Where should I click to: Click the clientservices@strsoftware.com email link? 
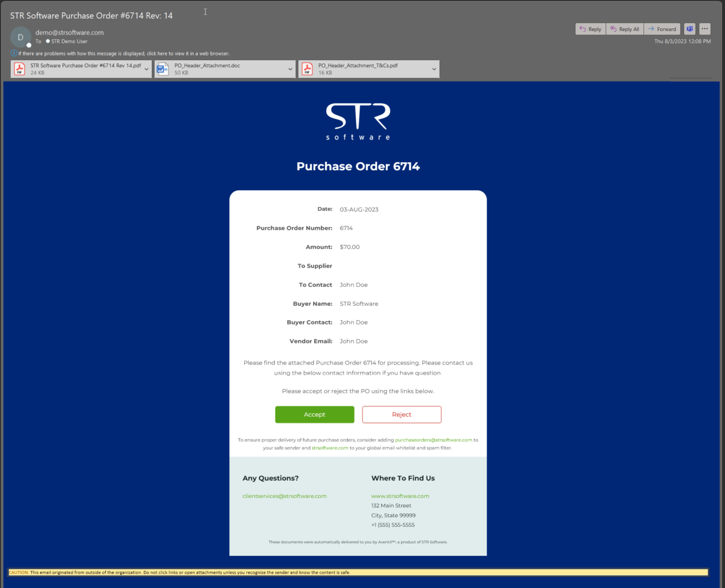pyautogui.click(x=284, y=496)
